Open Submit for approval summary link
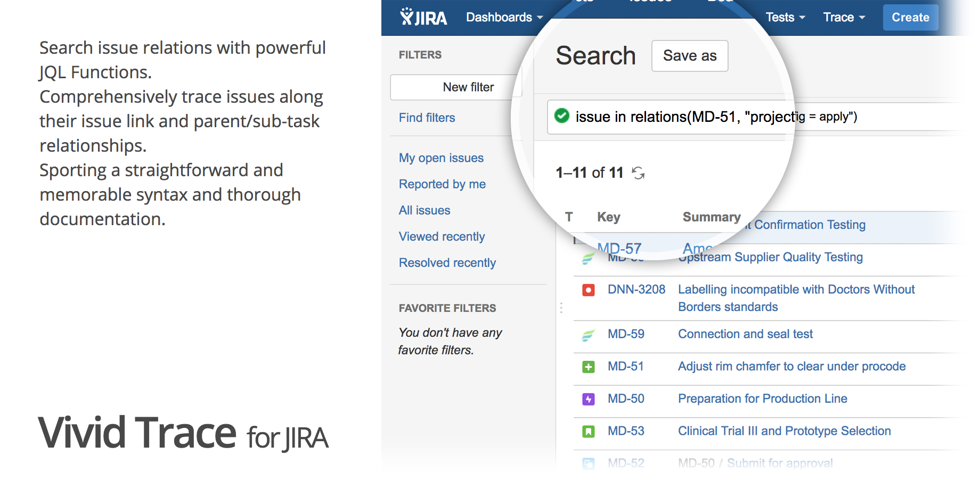The width and height of the screenshot is (980, 479). click(780, 463)
